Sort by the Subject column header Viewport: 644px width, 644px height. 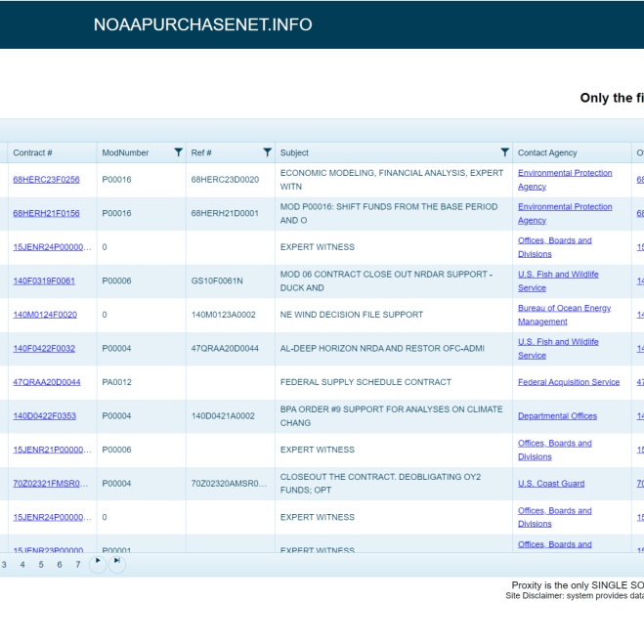click(294, 152)
